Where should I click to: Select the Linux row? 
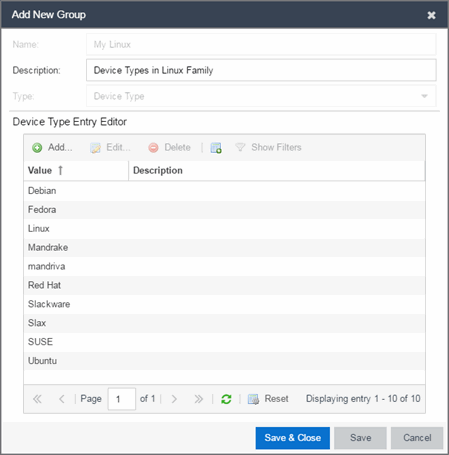[x=224, y=229]
